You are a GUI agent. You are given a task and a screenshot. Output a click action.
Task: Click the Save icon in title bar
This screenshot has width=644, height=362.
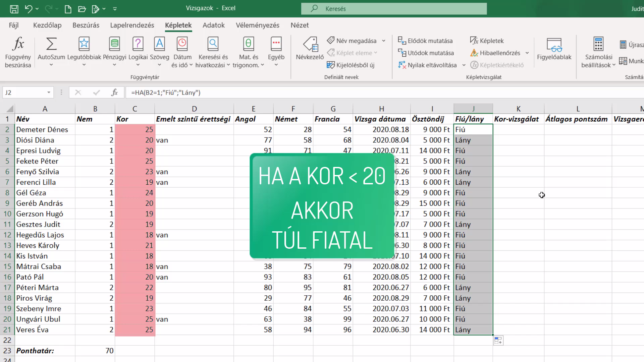(14, 9)
